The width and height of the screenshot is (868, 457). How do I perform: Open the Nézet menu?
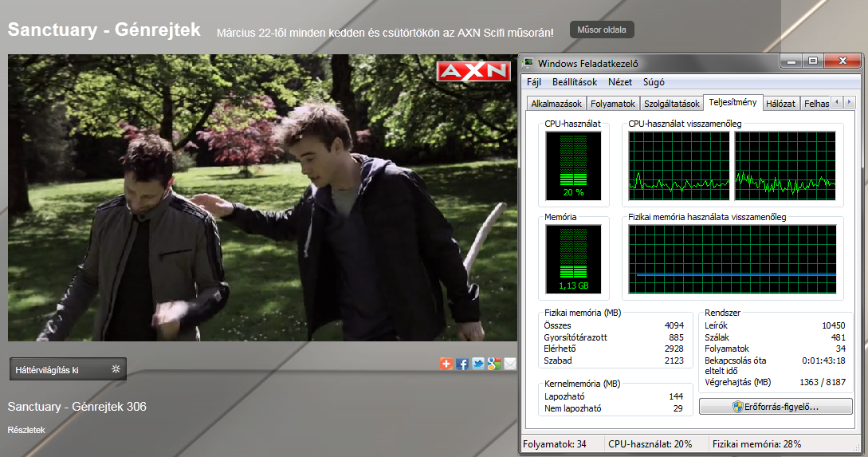[620, 82]
